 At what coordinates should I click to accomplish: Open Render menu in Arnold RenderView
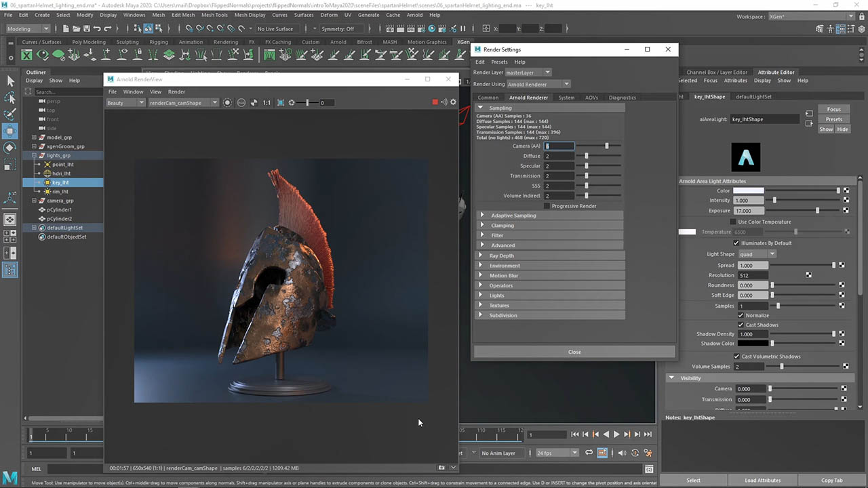[x=176, y=91]
